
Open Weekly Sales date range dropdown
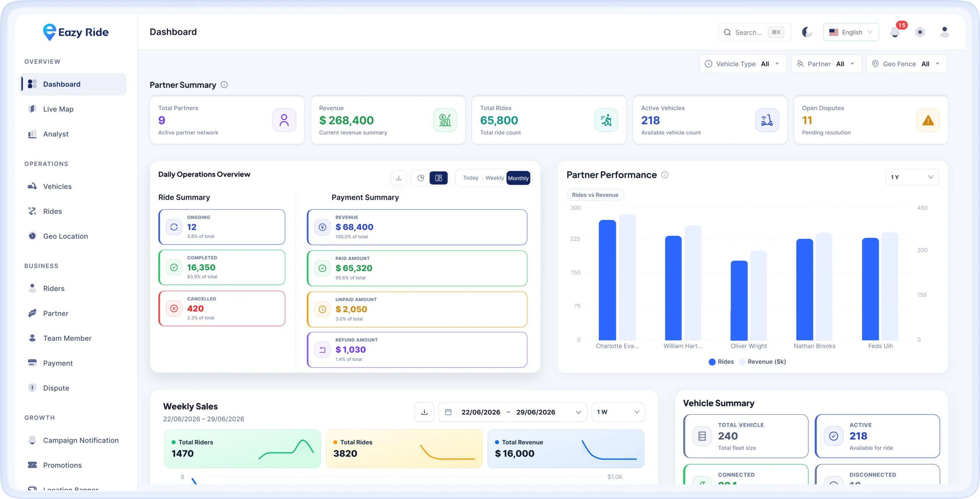513,412
